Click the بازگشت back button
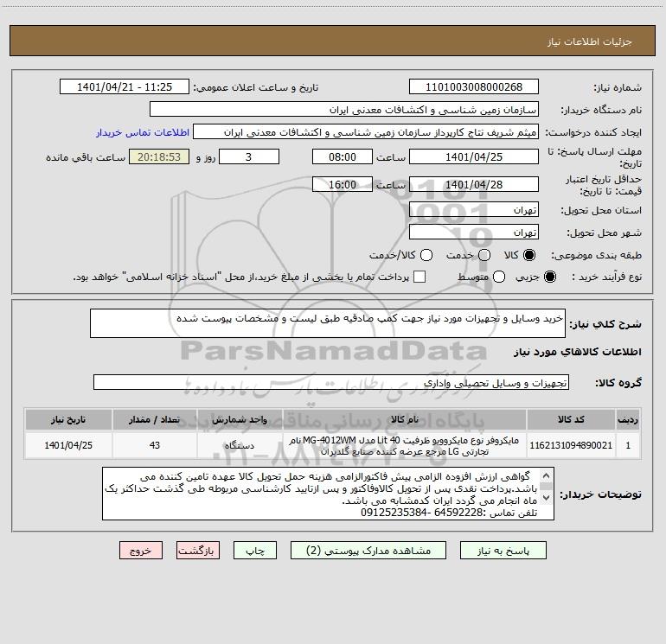The height and width of the screenshot is (644, 666). (x=198, y=551)
